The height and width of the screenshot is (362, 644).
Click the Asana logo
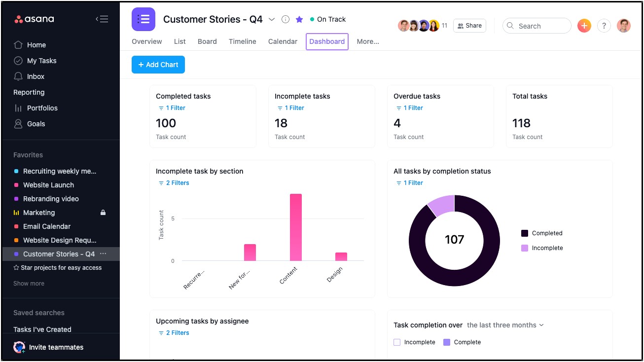pos(34,19)
